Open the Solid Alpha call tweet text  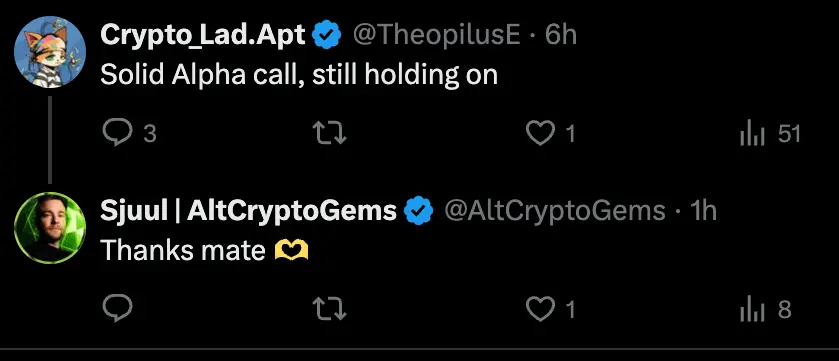(299, 75)
